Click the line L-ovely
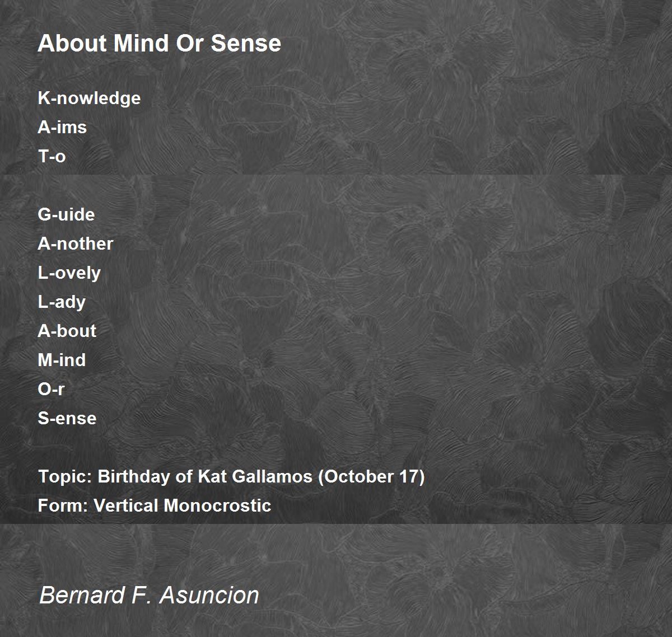The height and width of the screenshot is (637, 672). pyautogui.click(x=69, y=273)
